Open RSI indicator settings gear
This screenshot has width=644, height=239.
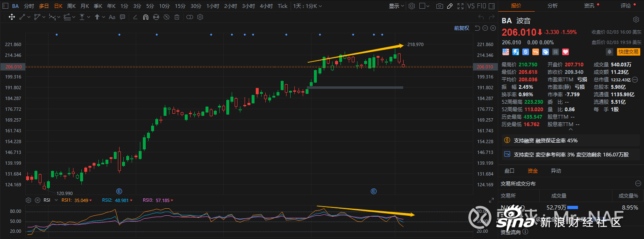[x=28, y=200]
